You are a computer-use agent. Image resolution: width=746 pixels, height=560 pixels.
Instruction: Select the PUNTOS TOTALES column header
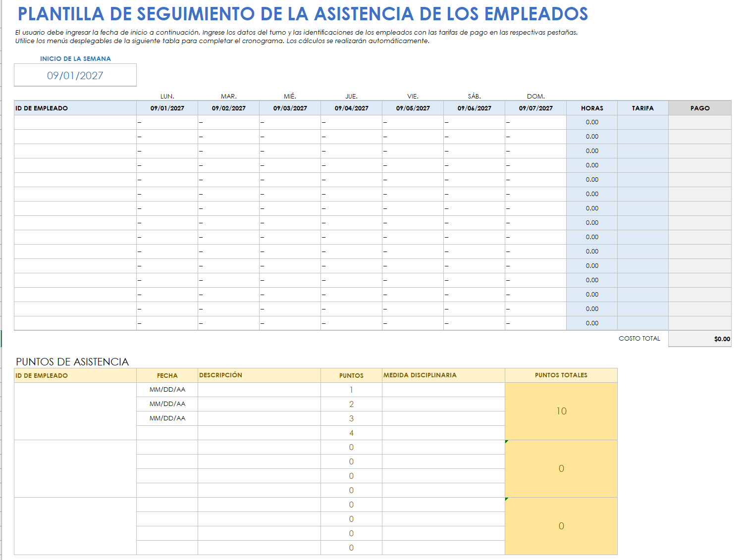click(561, 375)
